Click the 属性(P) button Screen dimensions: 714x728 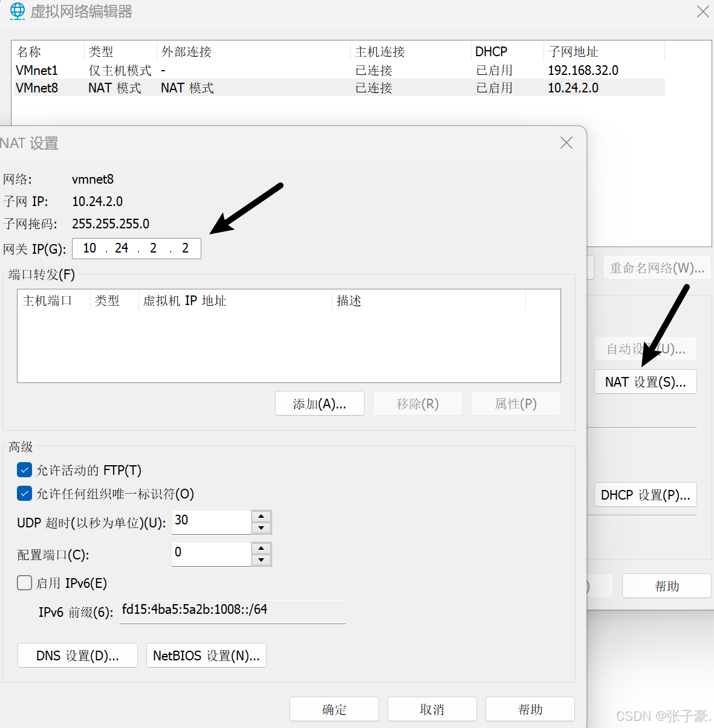[516, 404]
